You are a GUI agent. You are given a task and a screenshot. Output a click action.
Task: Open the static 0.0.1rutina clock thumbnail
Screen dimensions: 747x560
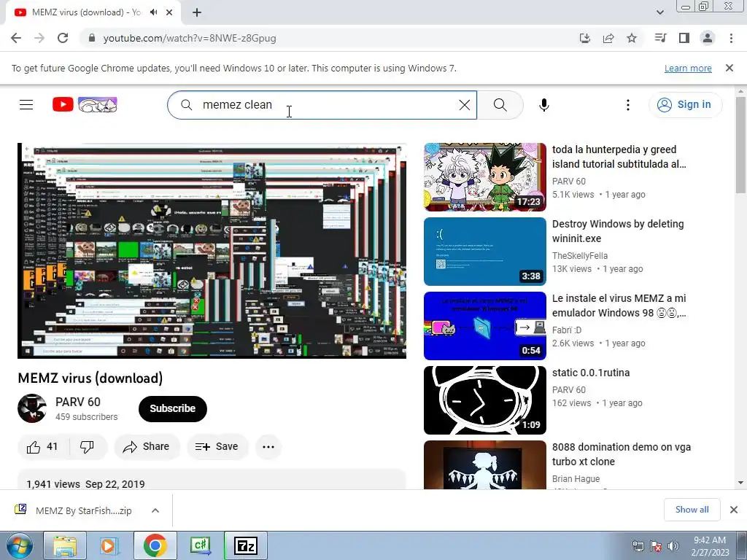484,400
